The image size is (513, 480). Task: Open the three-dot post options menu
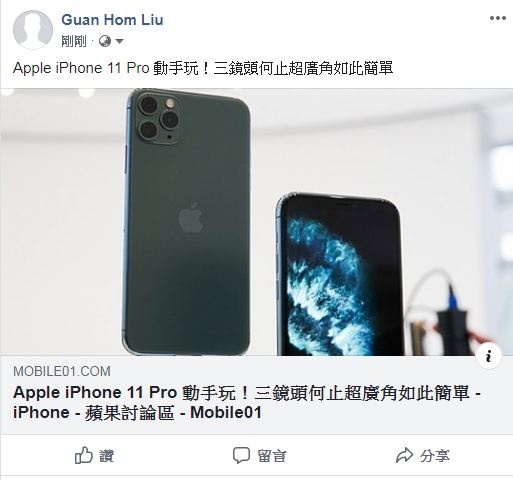(x=497, y=18)
